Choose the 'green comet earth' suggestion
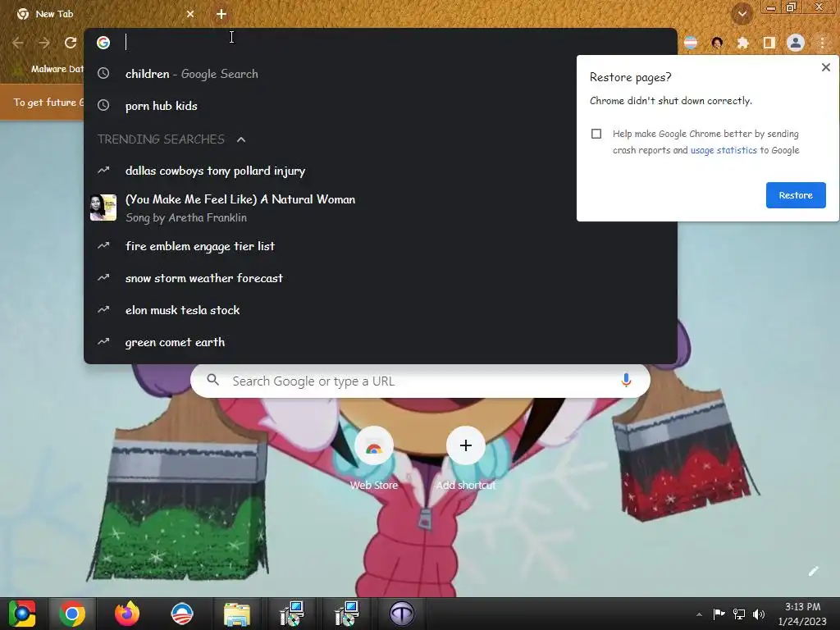840x630 pixels. click(381, 342)
